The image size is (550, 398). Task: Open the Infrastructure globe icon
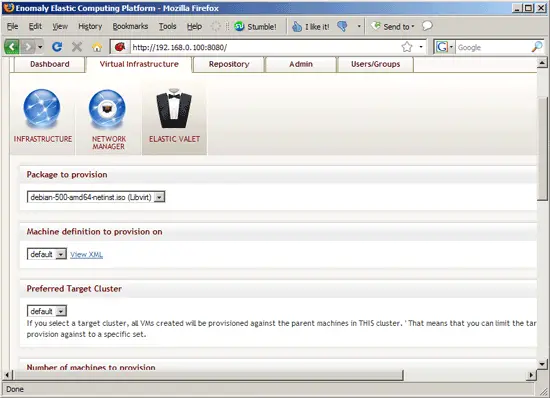pyautogui.click(x=42, y=108)
